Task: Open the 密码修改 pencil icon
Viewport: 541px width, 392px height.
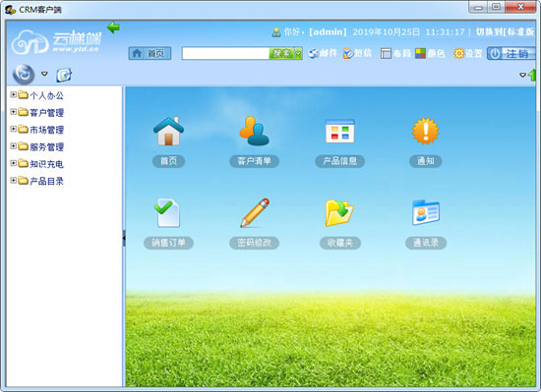Action: click(255, 212)
